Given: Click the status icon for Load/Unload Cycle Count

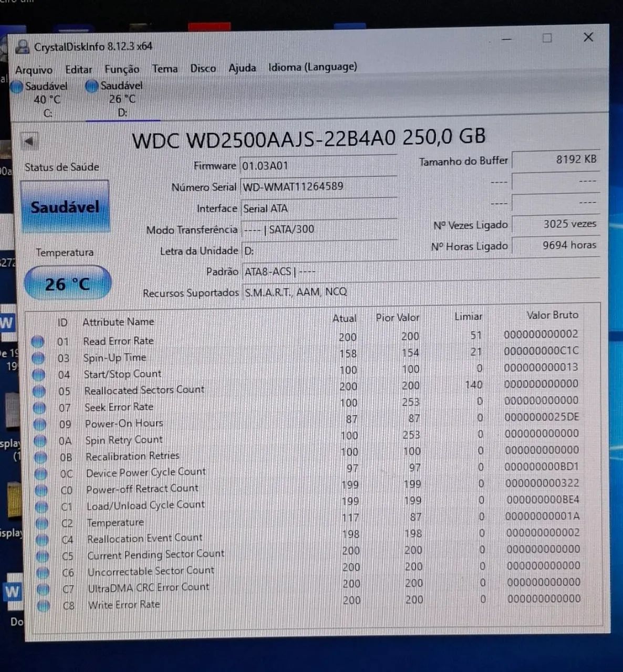Looking at the screenshot, I should click(x=41, y=507).
